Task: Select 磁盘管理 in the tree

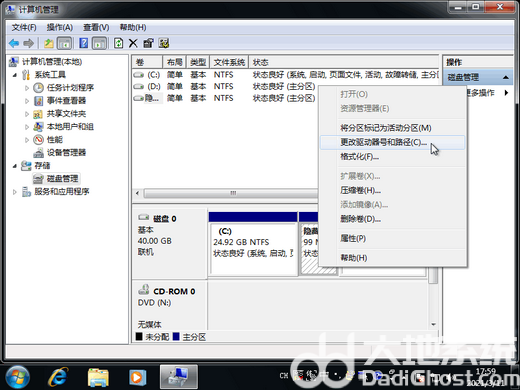Action: coord(62,179)
